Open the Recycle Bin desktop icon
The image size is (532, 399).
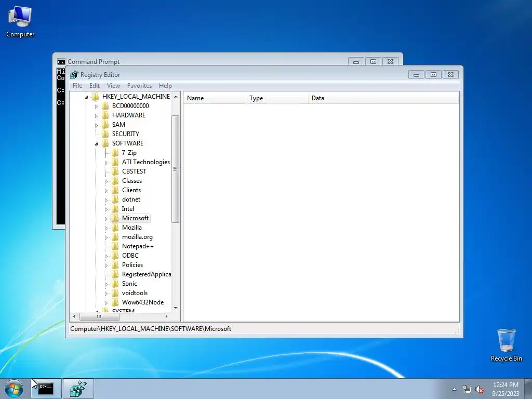point(506,345)
